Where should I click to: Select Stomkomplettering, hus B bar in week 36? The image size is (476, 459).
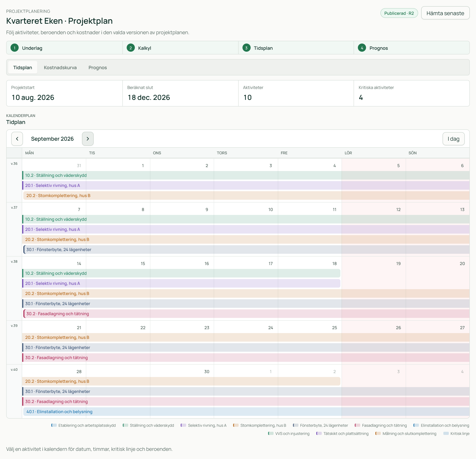click(246, 195)
